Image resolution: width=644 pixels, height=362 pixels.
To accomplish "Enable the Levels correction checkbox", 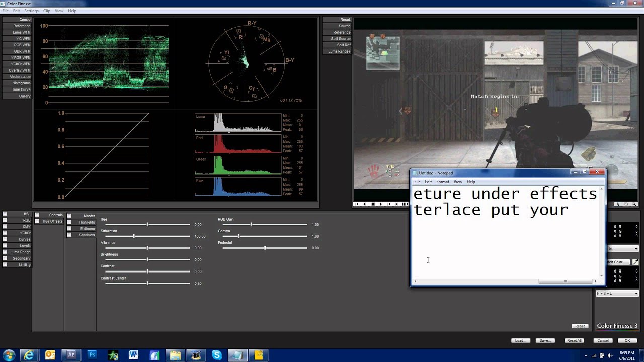I will 5,246.
